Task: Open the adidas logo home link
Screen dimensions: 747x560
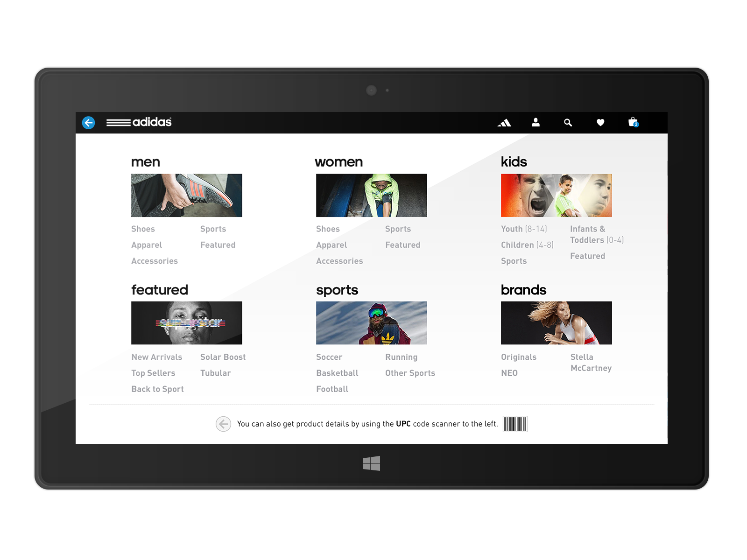Action: 139,122
